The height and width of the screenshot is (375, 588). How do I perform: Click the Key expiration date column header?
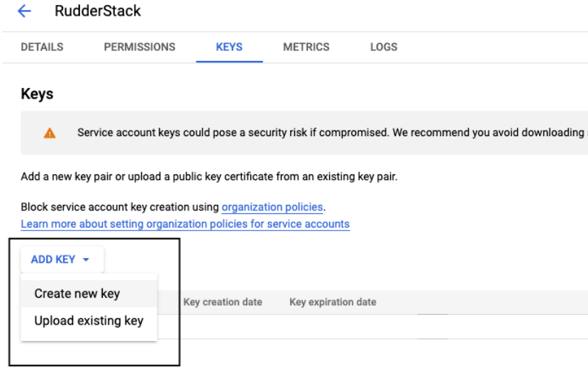coord(333,302)
